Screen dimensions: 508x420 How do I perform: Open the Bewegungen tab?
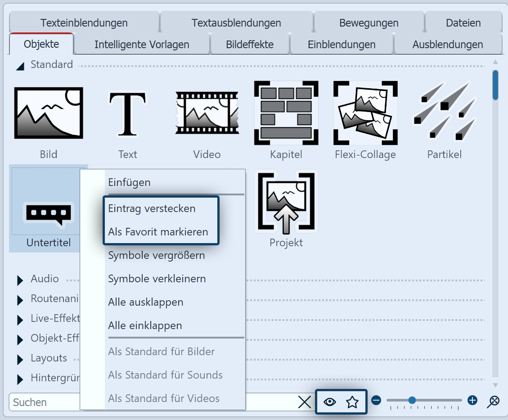pos(369,23)
